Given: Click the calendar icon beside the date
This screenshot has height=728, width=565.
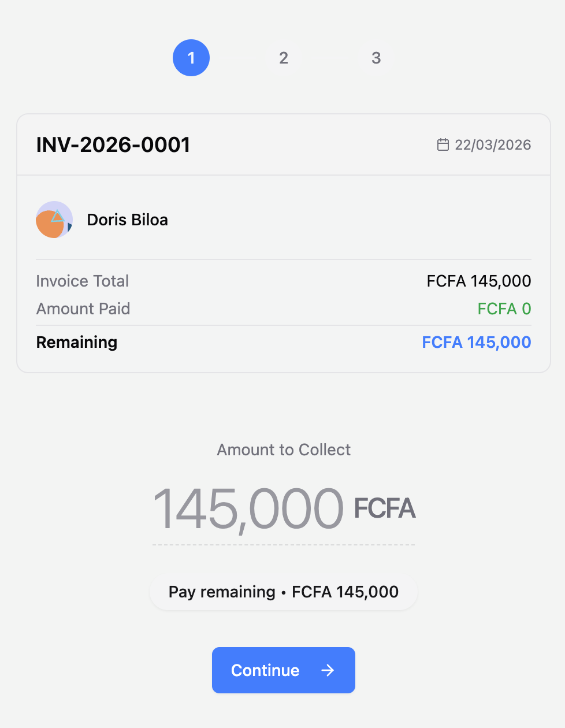Looking at the screenshot, I should (443, 144).
